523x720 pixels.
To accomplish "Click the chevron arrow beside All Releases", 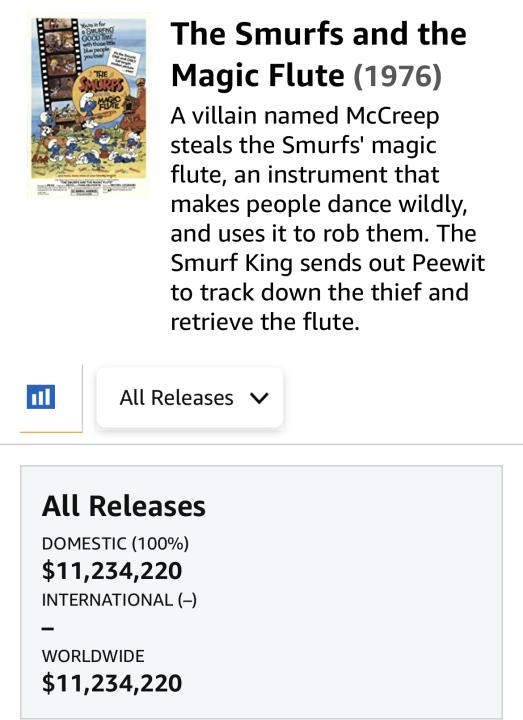I will click(259, 398).
